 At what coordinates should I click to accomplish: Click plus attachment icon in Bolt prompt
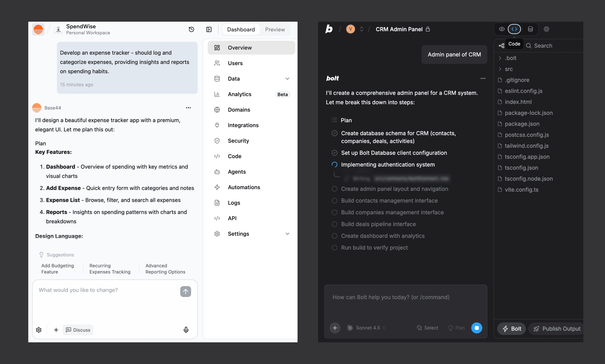pos(335,328)
